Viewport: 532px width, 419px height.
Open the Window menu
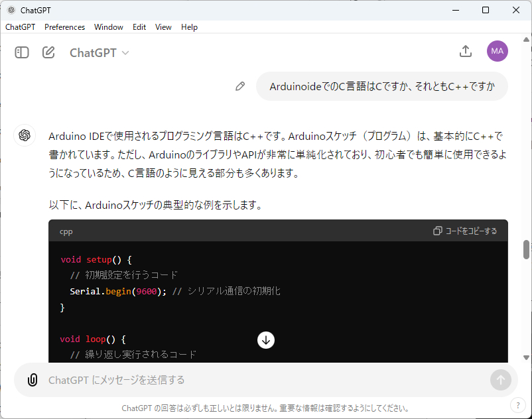(108, 27)
